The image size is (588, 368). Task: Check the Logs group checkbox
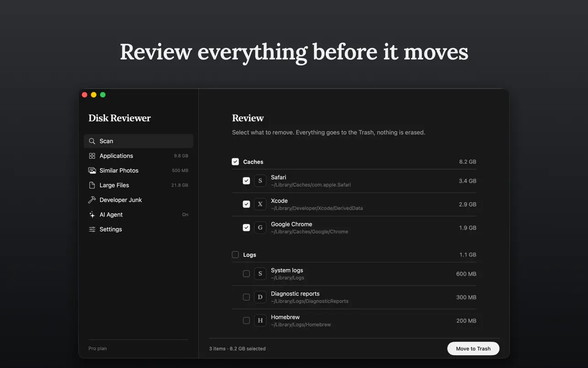[235, 254]
